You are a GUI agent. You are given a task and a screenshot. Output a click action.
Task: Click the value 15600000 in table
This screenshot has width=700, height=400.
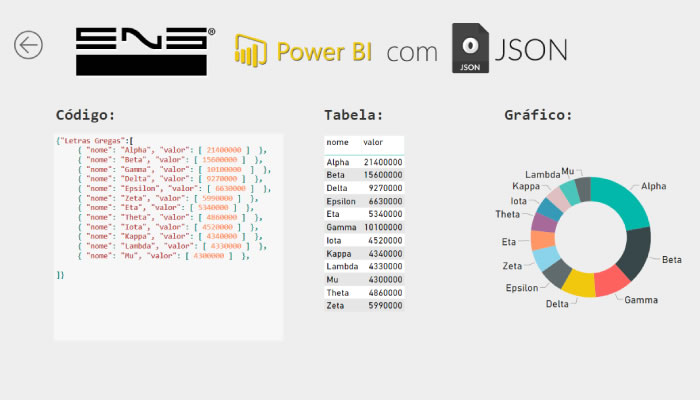coord(383,175)
